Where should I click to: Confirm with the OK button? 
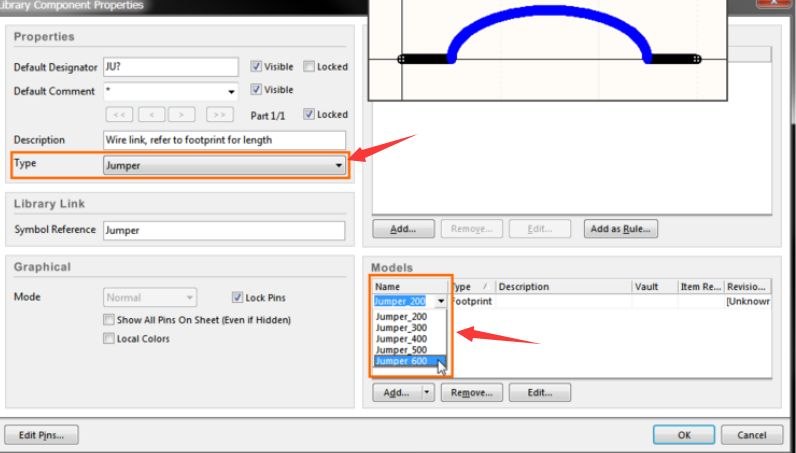coord(684,435)
